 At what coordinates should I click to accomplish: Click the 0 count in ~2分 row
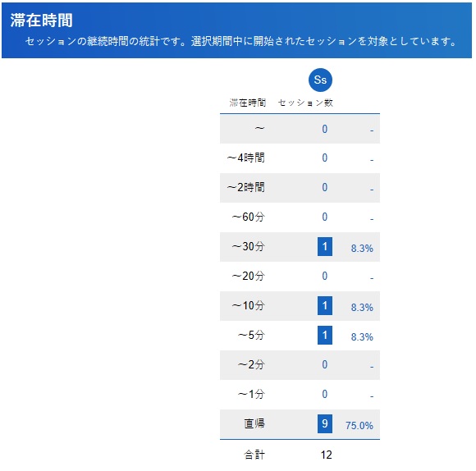[x=325, y=364]
